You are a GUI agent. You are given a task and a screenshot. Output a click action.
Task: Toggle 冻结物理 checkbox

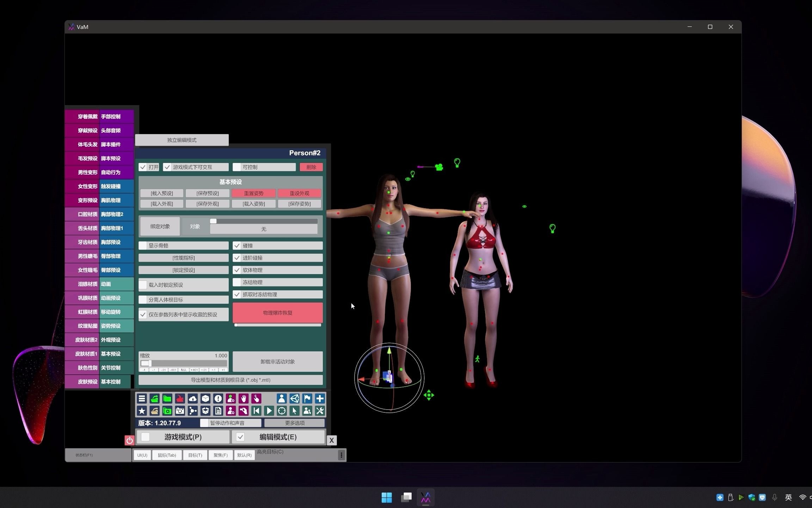[237, 282]
